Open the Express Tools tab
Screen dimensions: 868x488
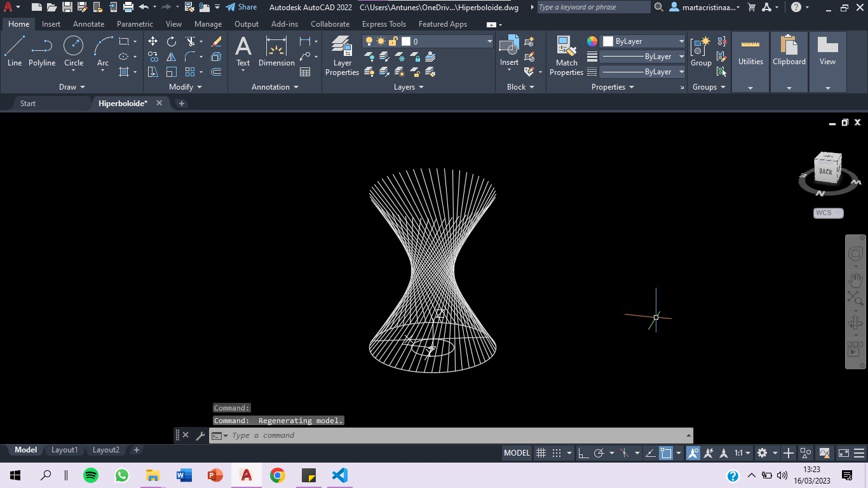point(384,24)
